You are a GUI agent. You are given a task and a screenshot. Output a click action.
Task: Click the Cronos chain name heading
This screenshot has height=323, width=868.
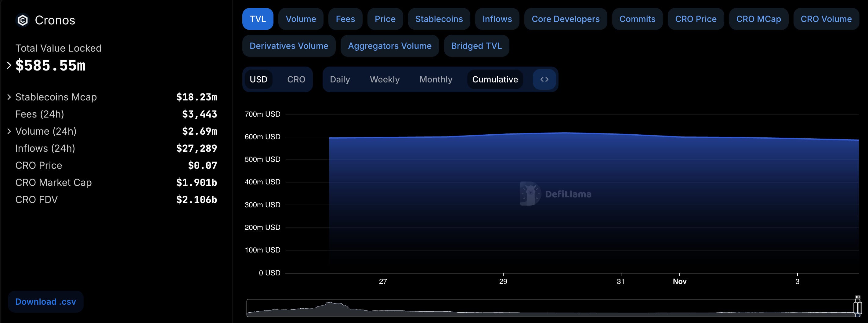[55, 20]
